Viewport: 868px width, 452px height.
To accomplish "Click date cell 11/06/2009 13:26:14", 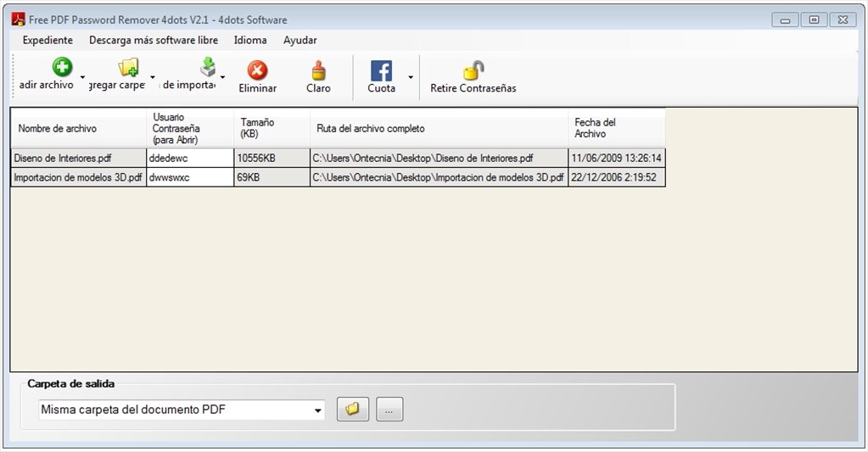I will [x=617, y=159].
